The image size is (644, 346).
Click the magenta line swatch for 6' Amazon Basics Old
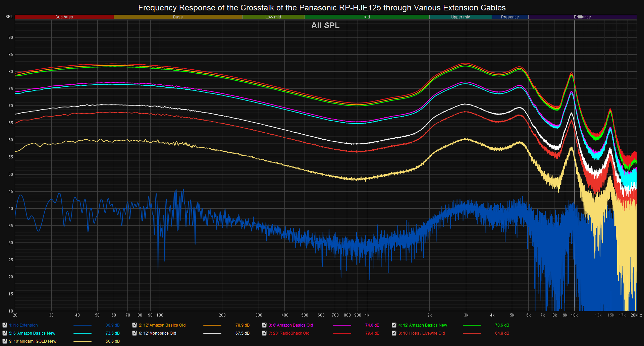pyautogui.click(x=342, y=325)
